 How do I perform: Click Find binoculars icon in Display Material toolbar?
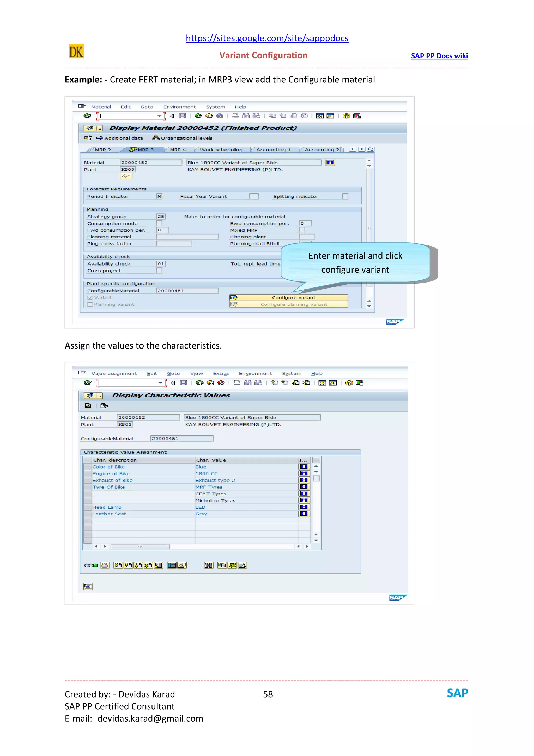(x=246, y=116)
